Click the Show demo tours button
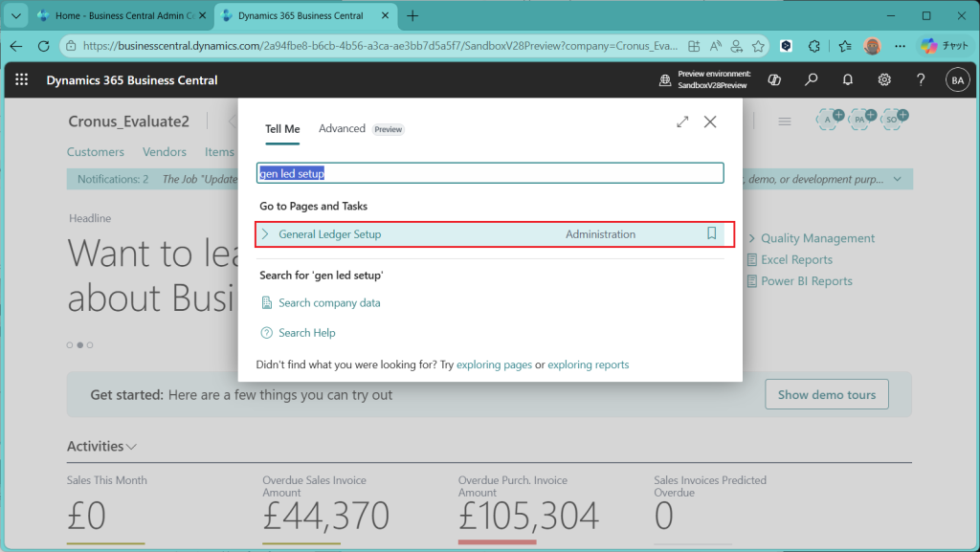The height and width of the screenshot is (552, 980). [x=826, y=394]
